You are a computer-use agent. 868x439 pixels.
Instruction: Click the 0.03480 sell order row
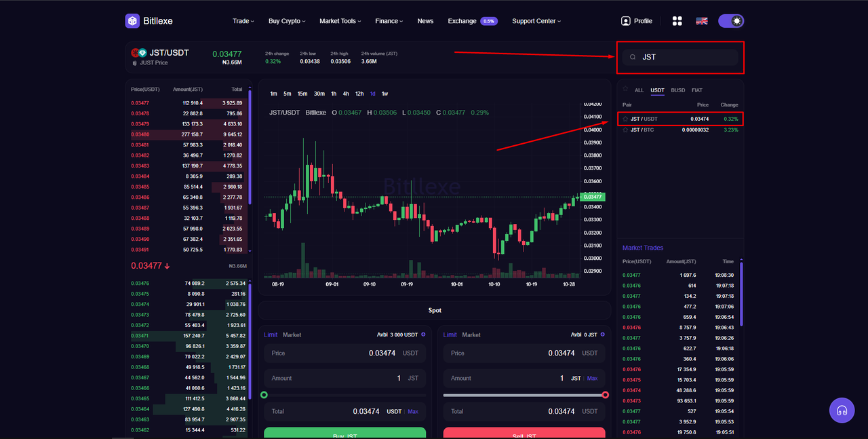point(189,134)
